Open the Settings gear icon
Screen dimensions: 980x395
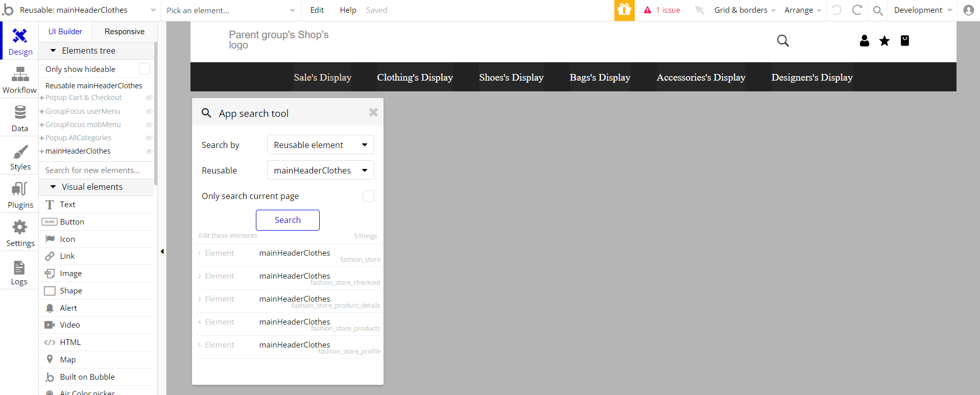click(x=20, y=227)
